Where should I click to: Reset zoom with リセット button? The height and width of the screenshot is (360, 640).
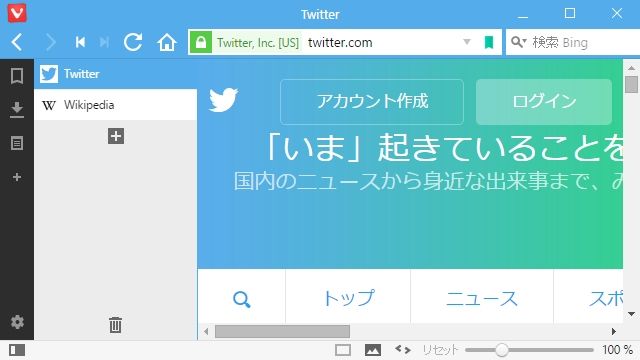pyautogui.click(x=440, y=350)
